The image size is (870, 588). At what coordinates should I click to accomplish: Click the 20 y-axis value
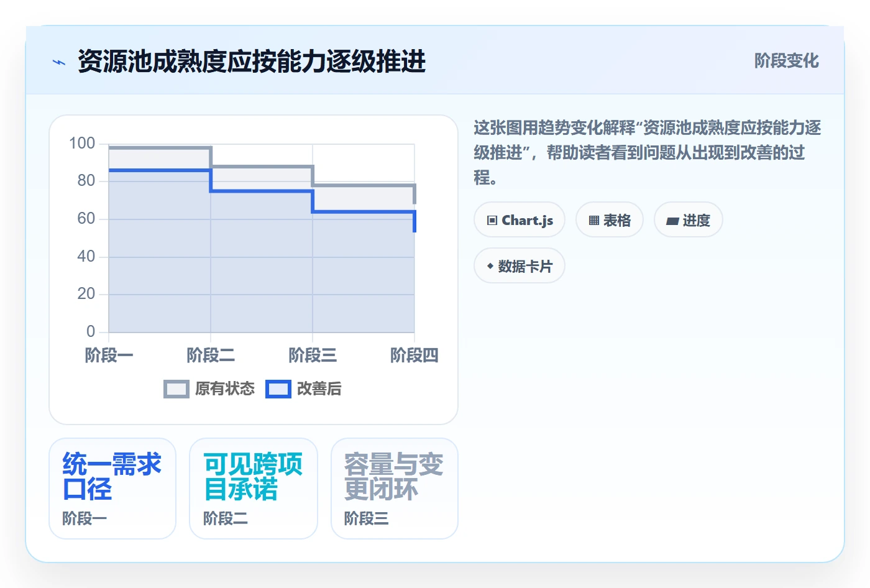point(86,294)
